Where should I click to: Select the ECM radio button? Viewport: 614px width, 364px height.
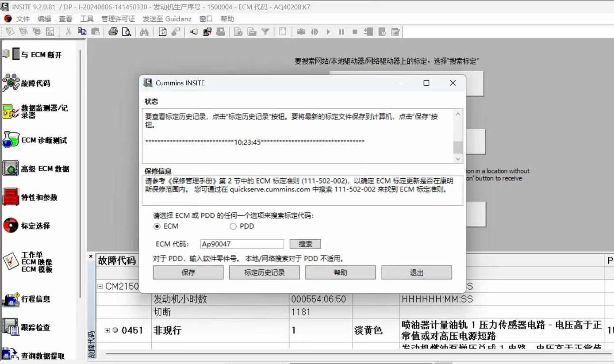[157, 226]
